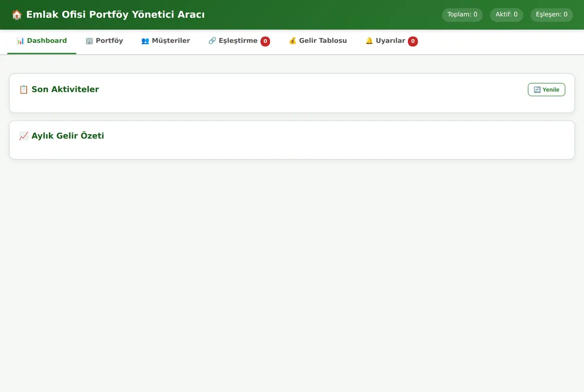Click the clipboard icon beside Son Aktiviteler

pyautogui.click(x=23, y=89)
